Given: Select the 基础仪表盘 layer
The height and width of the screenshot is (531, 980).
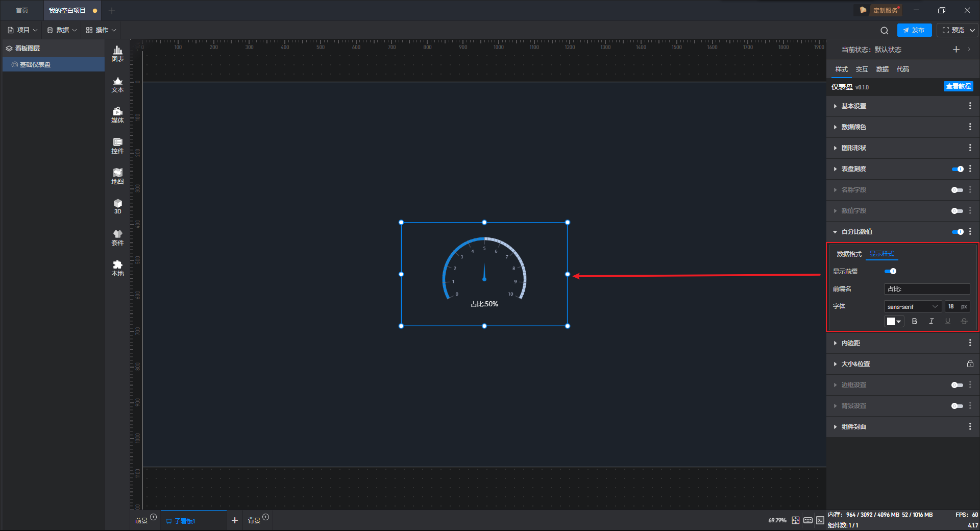Looking at the screenshot, I should [x=54, y=64].
